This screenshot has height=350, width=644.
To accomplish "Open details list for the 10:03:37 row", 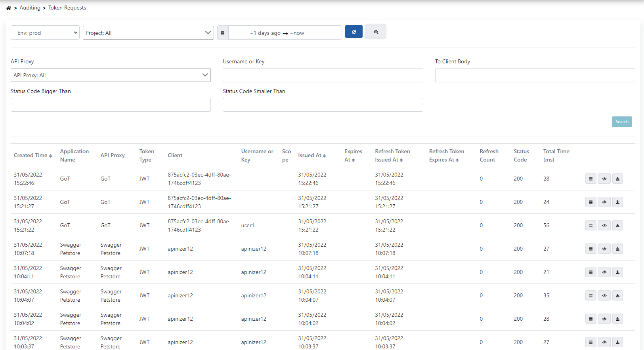I will (x=590, y=342).
